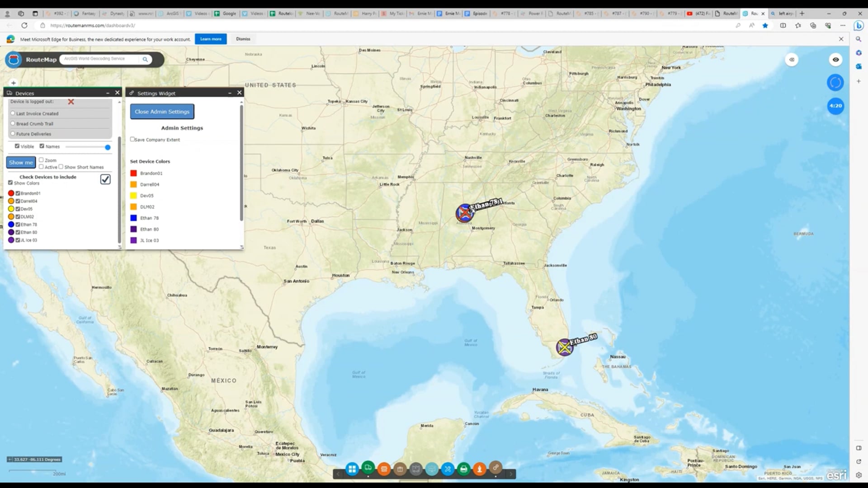The height and width of the screenshot is (488, 868).
Task: Click Learn more on the Edge banner
Action: [211, 39]
